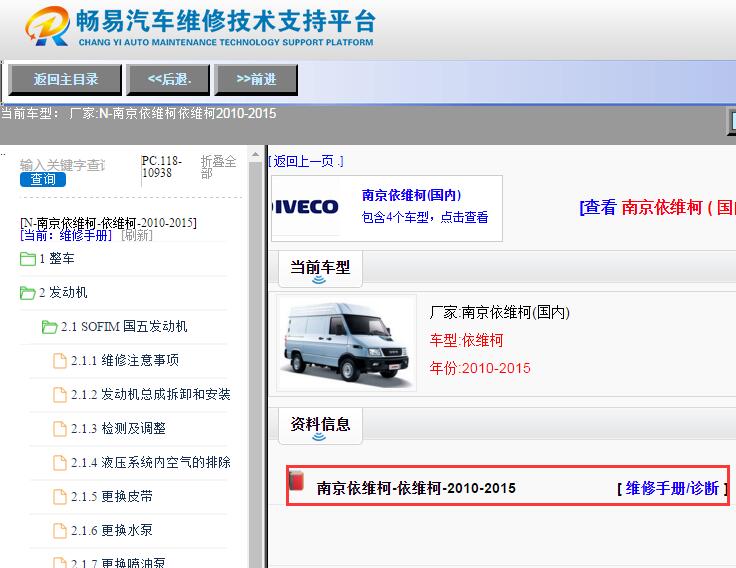The width and height of the screenshot is (736, 568).
Task: Click the open folder icon beside 2 发动机
Action: [28, 293]
